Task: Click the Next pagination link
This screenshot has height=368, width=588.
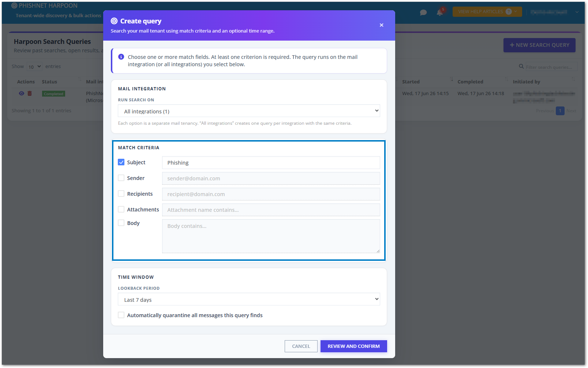Action: (x=571, y=111)
